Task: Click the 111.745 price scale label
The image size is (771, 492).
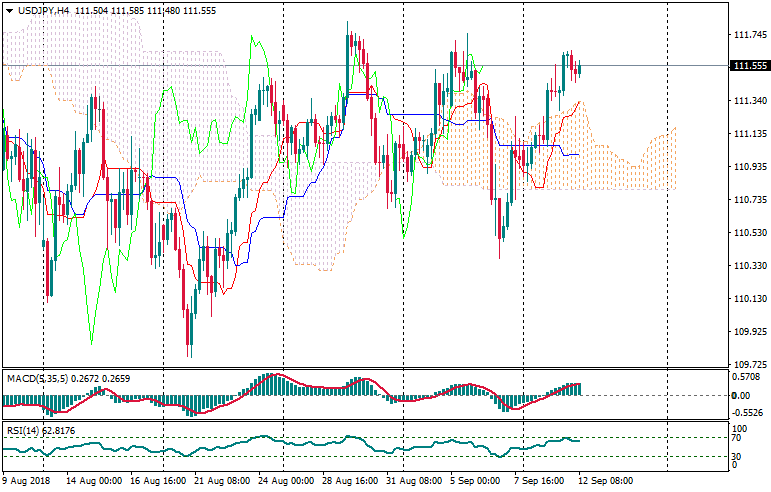Action: click(x=749, y=34)
